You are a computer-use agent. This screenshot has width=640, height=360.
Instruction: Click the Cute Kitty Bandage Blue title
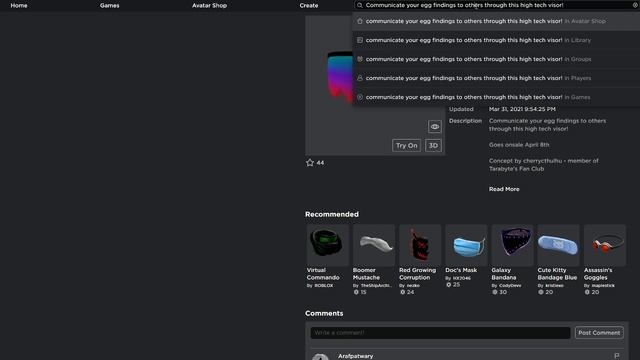(x=557, y=274)
